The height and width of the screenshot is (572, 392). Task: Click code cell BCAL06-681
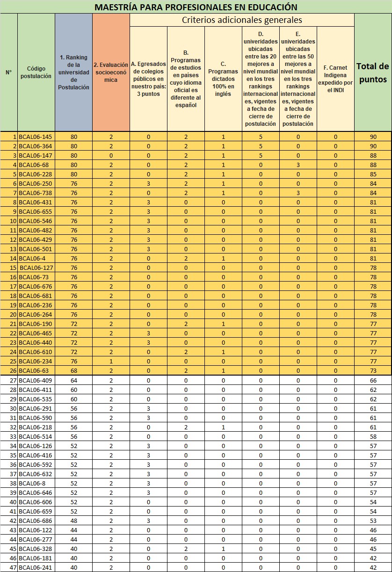(36, 296)
